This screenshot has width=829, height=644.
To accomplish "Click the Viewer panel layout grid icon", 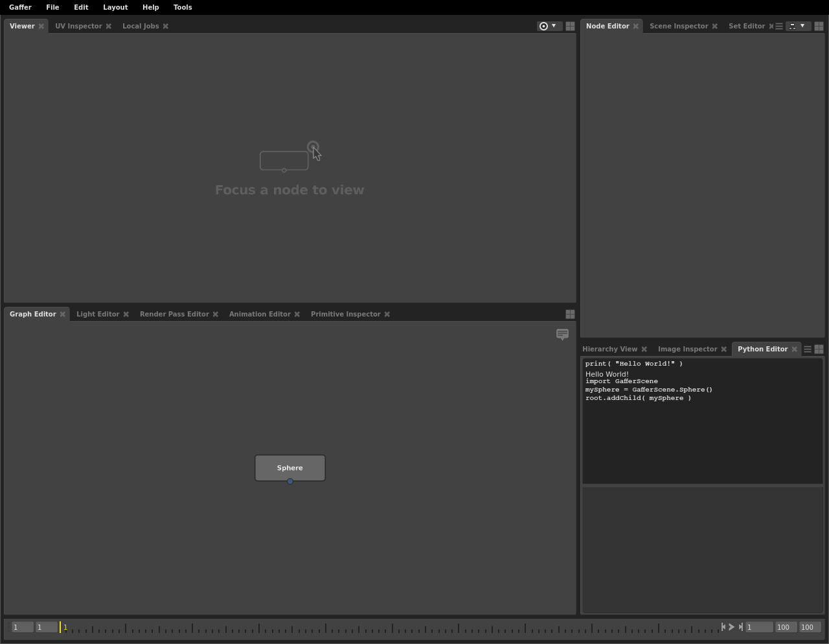I will click(x=570, y=26).
